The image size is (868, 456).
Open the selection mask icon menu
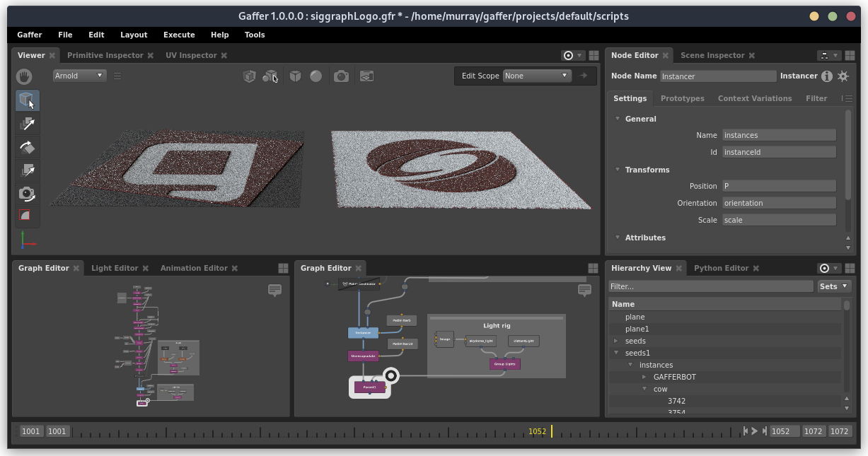click(270, 76)
